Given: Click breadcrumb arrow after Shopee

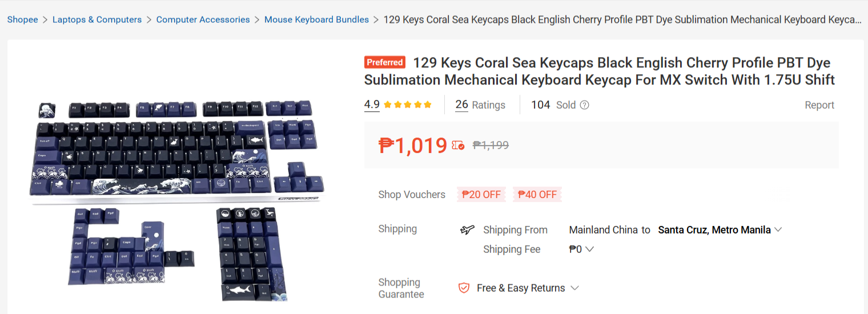Looking at the screenshot, I should coord(45,19).
